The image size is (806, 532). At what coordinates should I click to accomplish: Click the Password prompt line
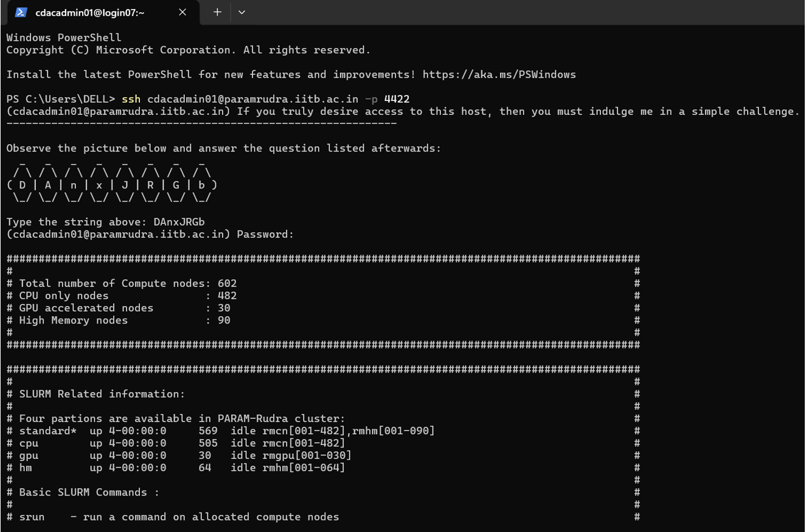pyautogui.click(x=150, y=234)
